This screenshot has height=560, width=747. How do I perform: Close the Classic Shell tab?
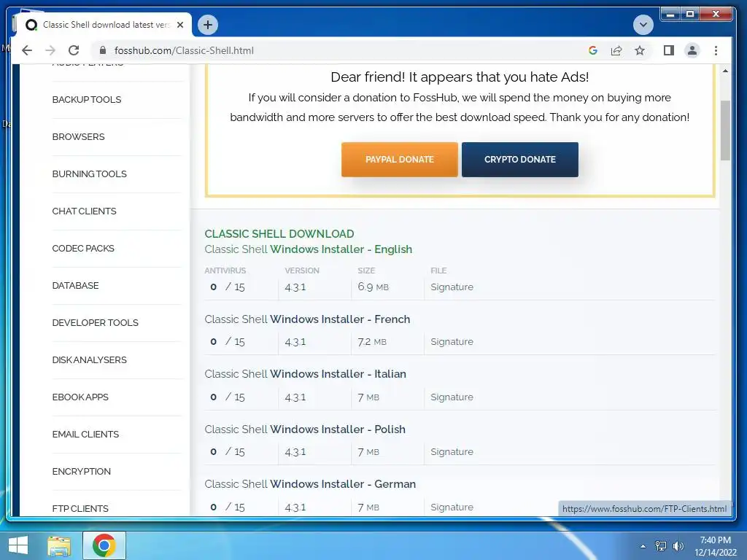pyautogui.click(x=180, y=25)
